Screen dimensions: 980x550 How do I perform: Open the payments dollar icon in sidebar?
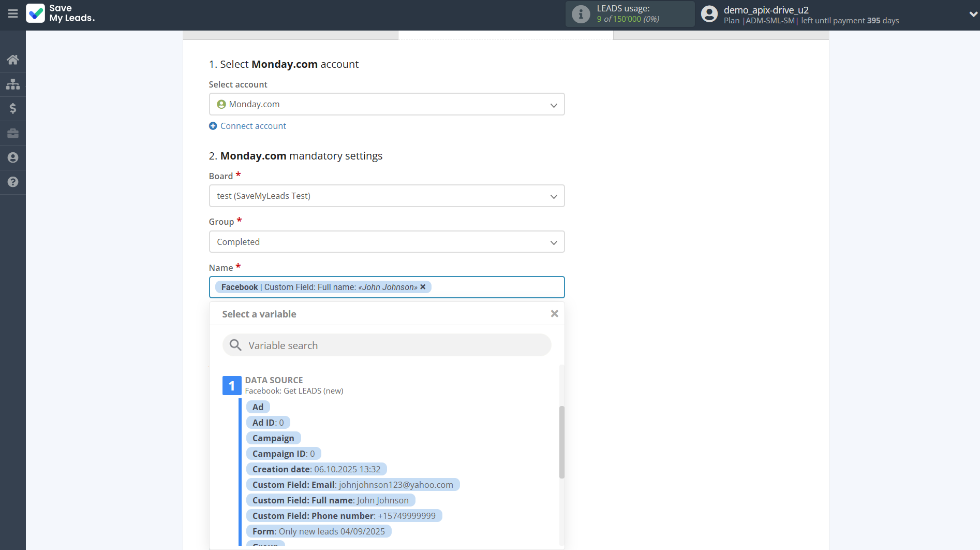pyautogui.click(x=13, y=108)
